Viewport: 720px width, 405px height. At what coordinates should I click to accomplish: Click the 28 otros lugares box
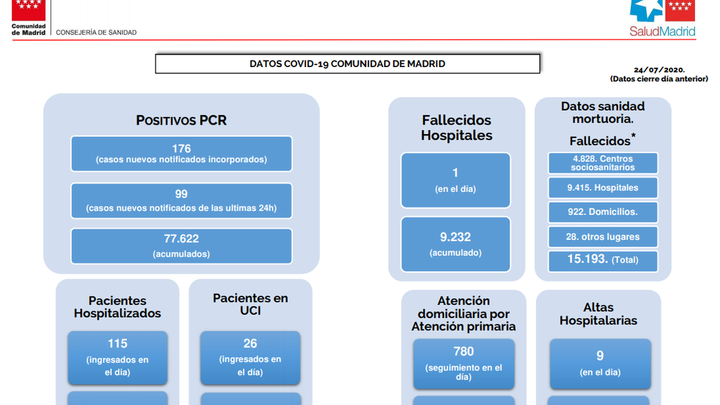[603, 237]
